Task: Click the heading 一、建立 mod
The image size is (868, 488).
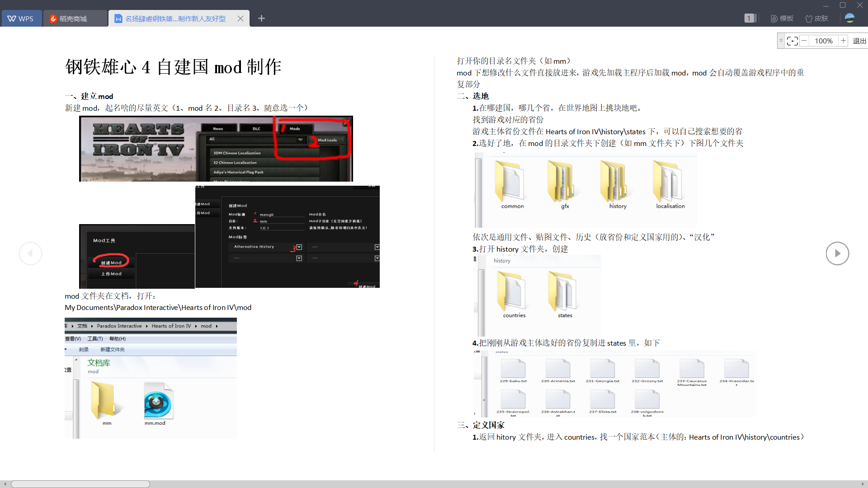Action: pyautogui.click(x=89, y=96)
